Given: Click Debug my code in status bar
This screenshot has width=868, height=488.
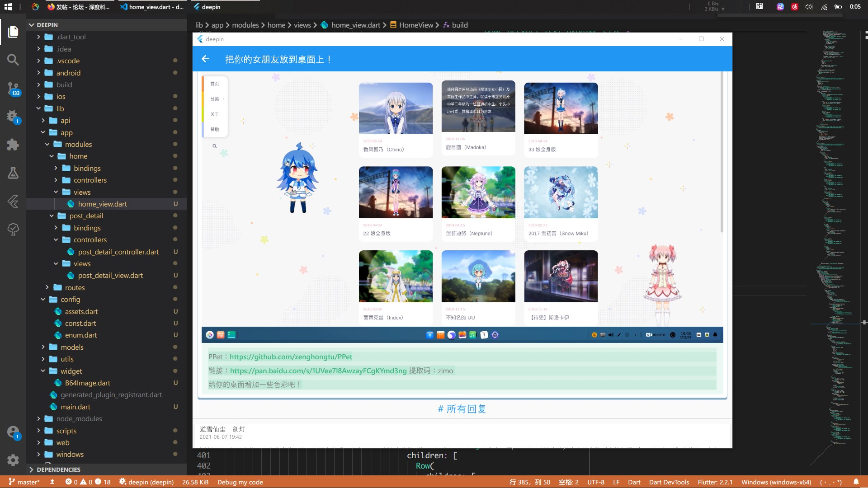Looking at the screenshot, I should pos(240,482).
